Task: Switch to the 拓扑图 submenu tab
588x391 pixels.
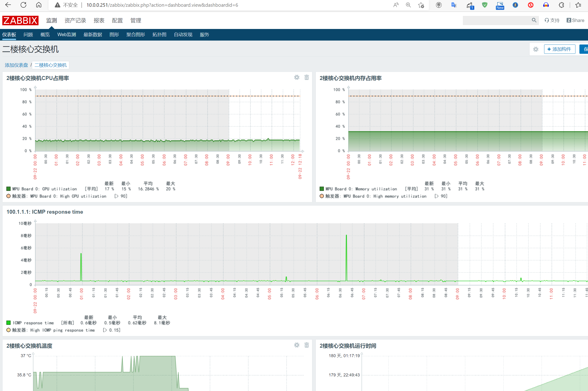Action: click(x=159, y=35)
